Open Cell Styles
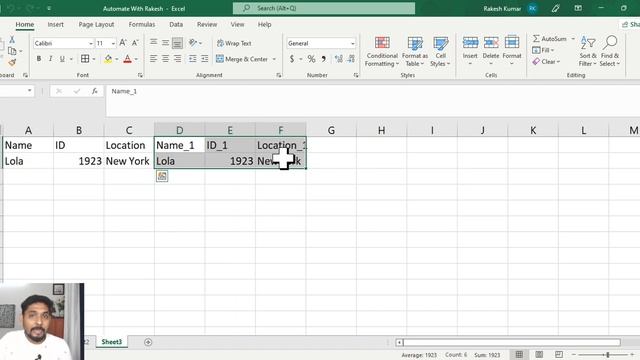 coord(440,52)
